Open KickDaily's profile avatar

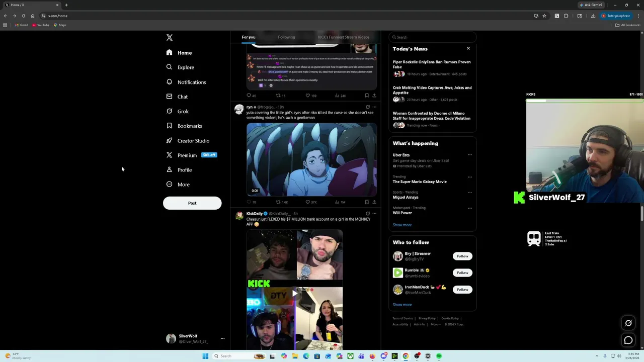[x=239, y=215]
